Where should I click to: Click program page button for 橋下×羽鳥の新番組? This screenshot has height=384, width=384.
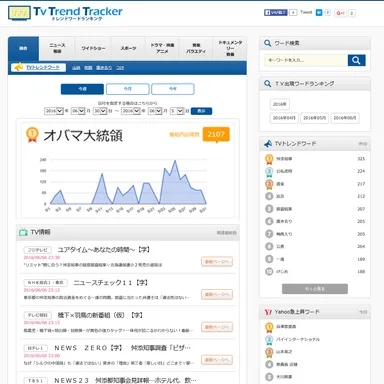(217, 327)
